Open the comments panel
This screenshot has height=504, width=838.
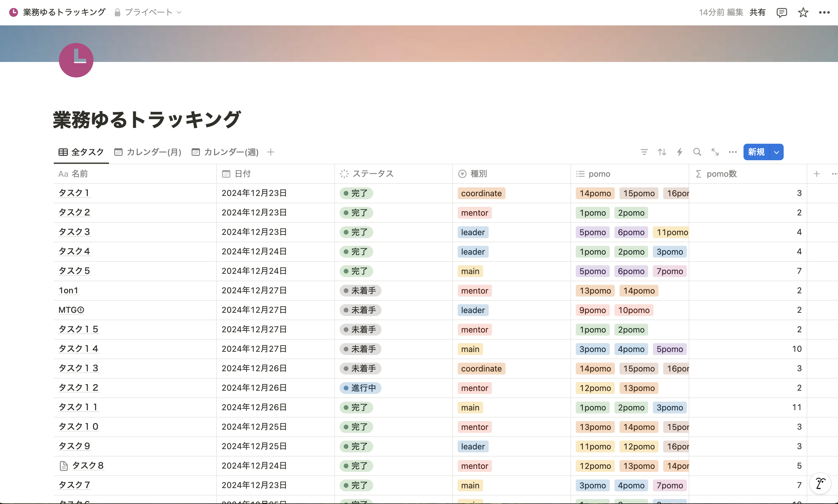click(782, 13)
